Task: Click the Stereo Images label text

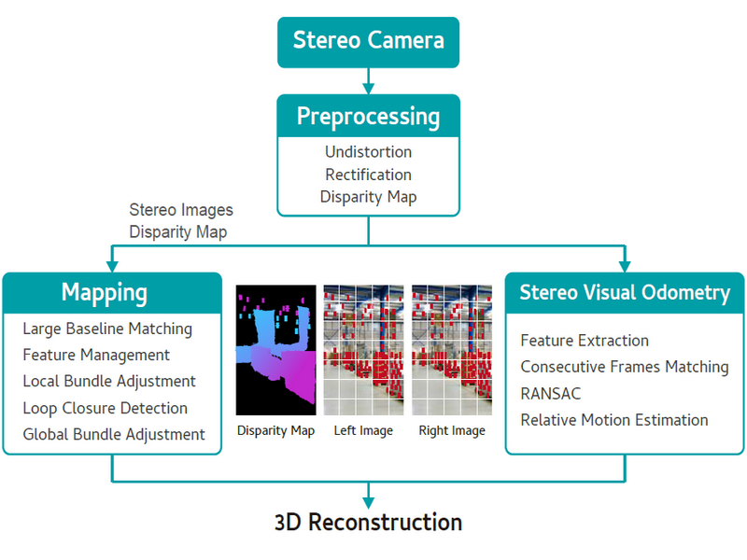Action: point(181,210)
